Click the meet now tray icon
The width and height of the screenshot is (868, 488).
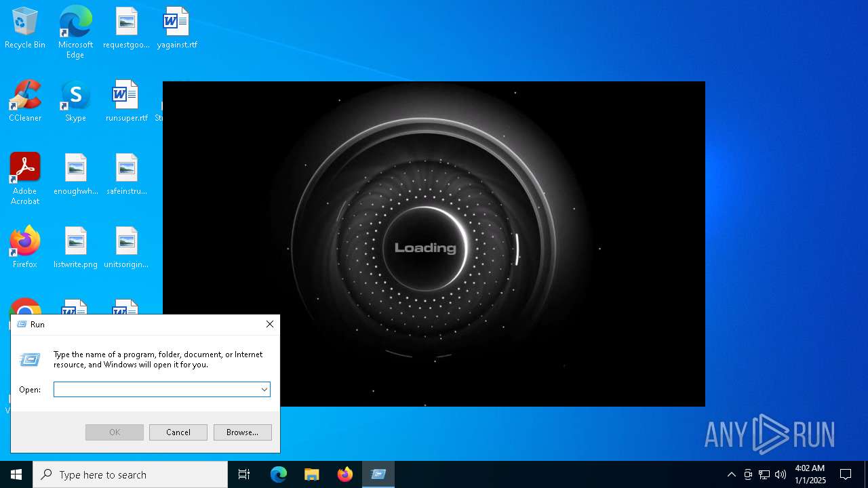click(x=748, y=474)
